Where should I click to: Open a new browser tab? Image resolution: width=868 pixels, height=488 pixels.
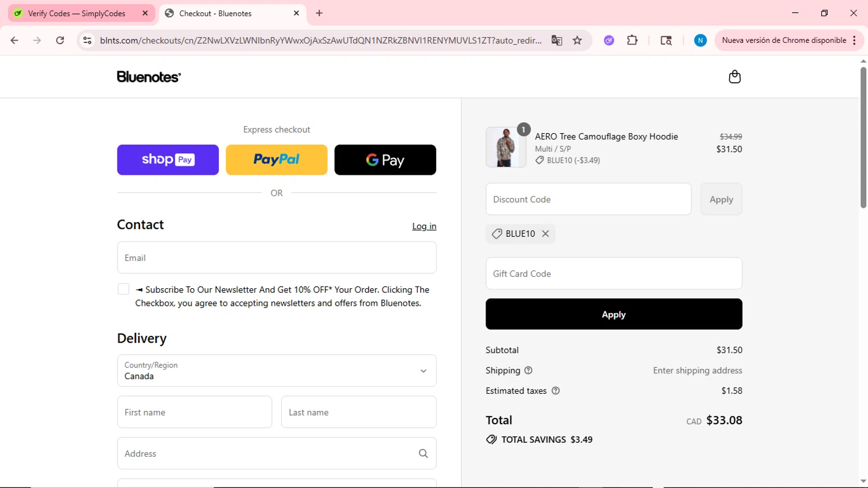pyautogui.click(x=319, y=13)
